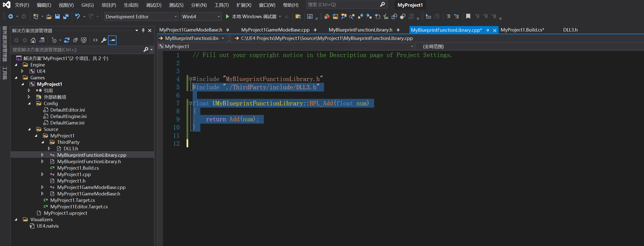Undo the last edit with the Undo arrow

(x=78, y=17)
